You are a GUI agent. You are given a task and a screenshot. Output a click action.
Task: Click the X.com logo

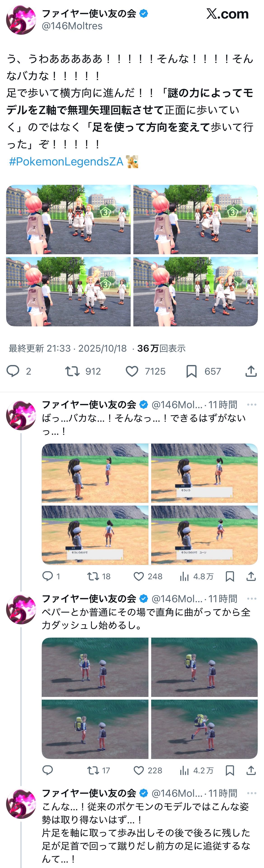point(227,14)
